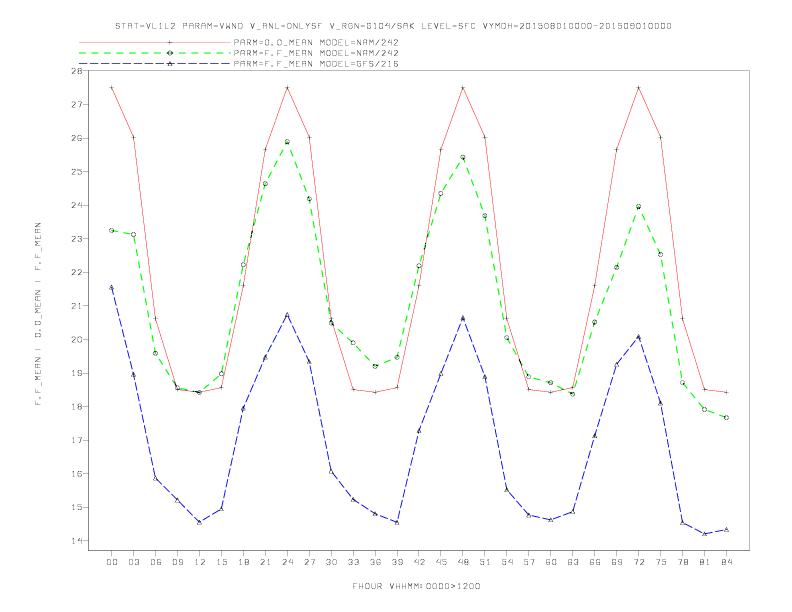Click y-axis tick label 17
The width and height of the screenshot is (792, 612).
click(x=77, y=440)
